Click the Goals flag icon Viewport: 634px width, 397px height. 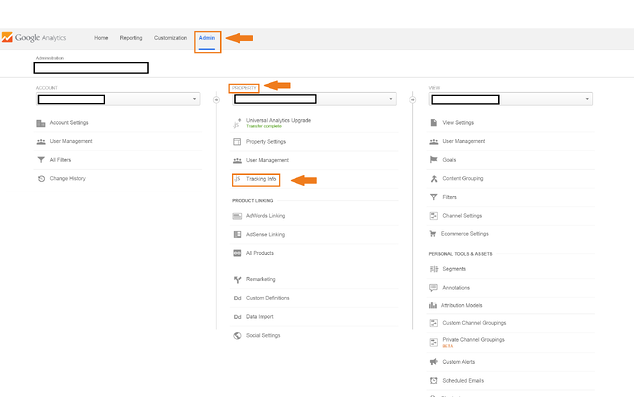[x=433, y=160]
